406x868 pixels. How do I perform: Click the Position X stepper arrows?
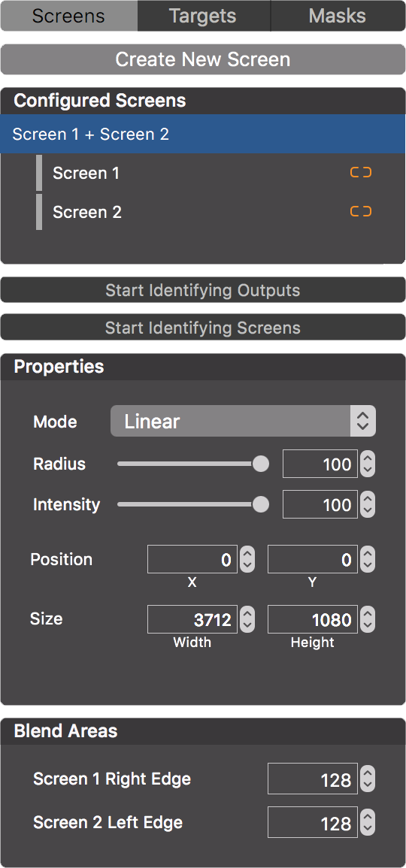pyautogui.click(x=247, y=560)
